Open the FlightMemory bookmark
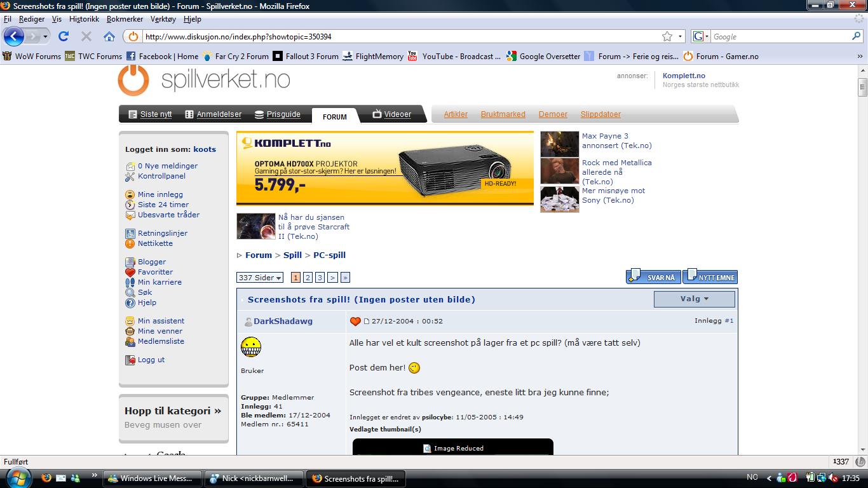 (373, 56)
